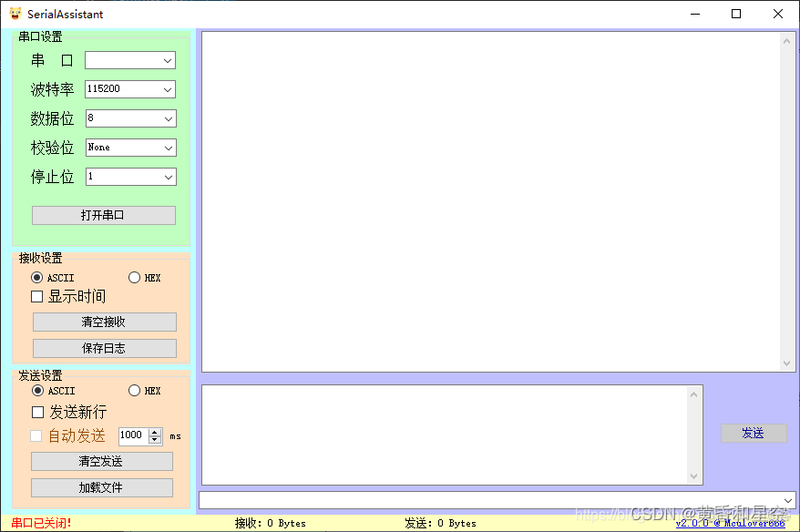This screenshot has height=532, width=800.
Task: Click the 加载文件 load file button
Action: (x=103, y=487)
